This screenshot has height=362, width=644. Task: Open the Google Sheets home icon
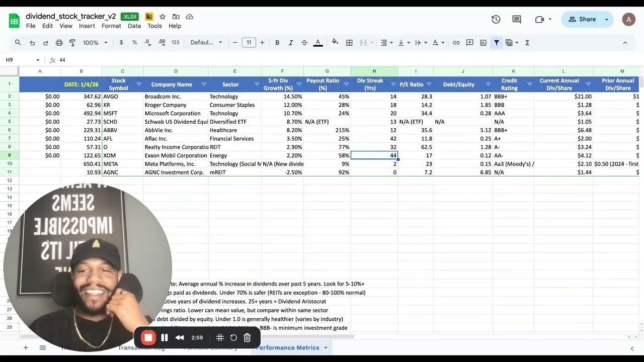tap(14, 21)
